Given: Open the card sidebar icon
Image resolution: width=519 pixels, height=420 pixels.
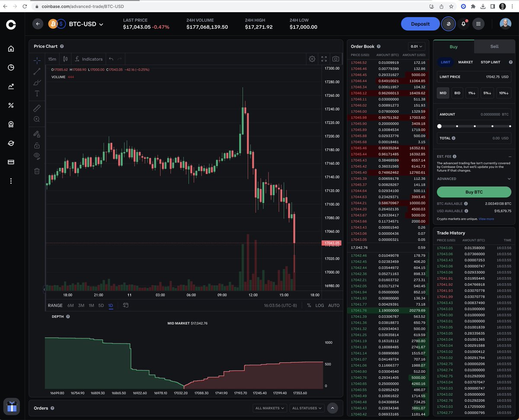Looking at the screenshot, I should click(x=11, y=162).
